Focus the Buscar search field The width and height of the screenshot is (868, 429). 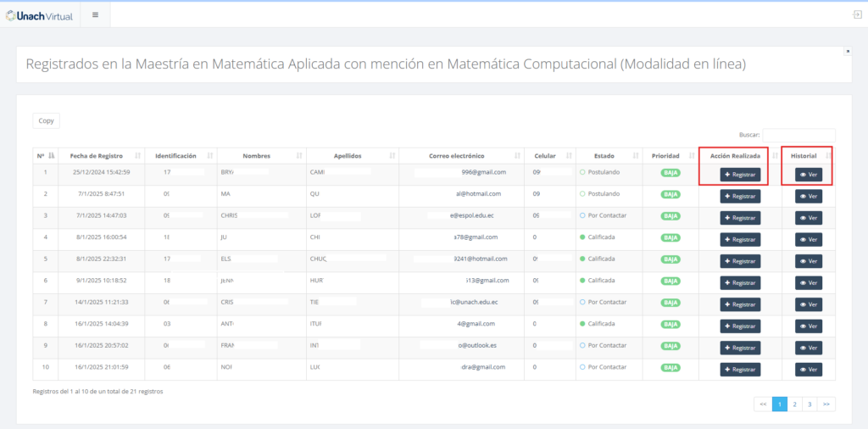click(798, 135)
